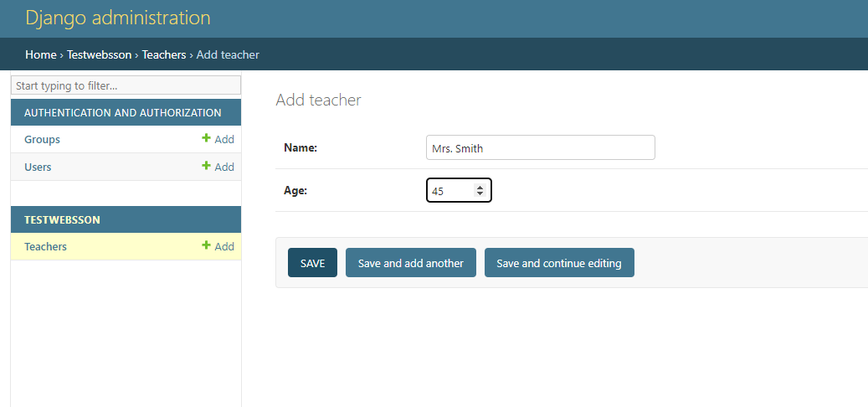Choose Save and add another
The width and height of the screenshot is (868, 407).
pos(411,262)
